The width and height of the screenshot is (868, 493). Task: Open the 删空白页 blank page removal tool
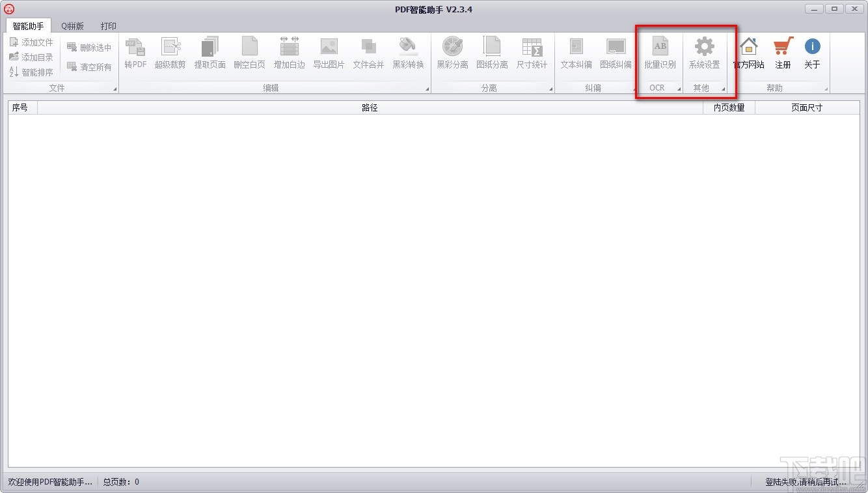[x=249, y=53]
